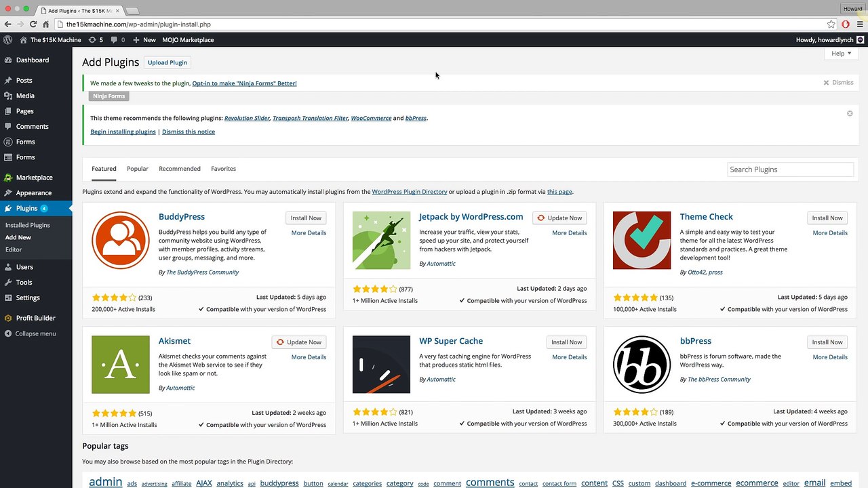Open the BuddyPress plugin icon
The width and height of the screenshot is (868, 488).
click(x=121, y=241)
